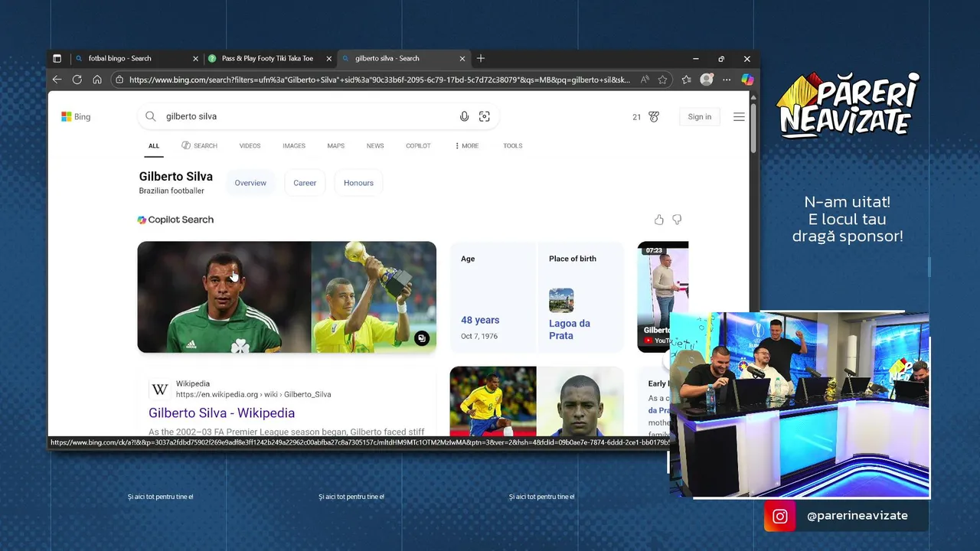Image resolution: width=980 pixels, height=551 pixels.
Task: Open a new tab with plus button
Action: pos(481,58)
